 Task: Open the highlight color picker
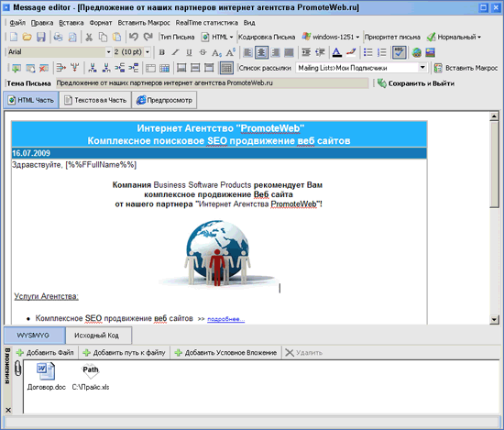(x=351, y=52)
